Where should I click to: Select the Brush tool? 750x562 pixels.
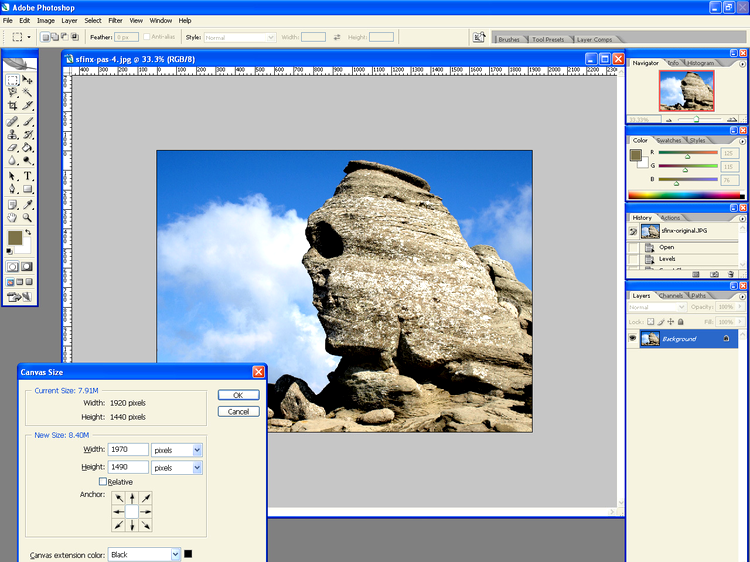click(x=27, y=121)
